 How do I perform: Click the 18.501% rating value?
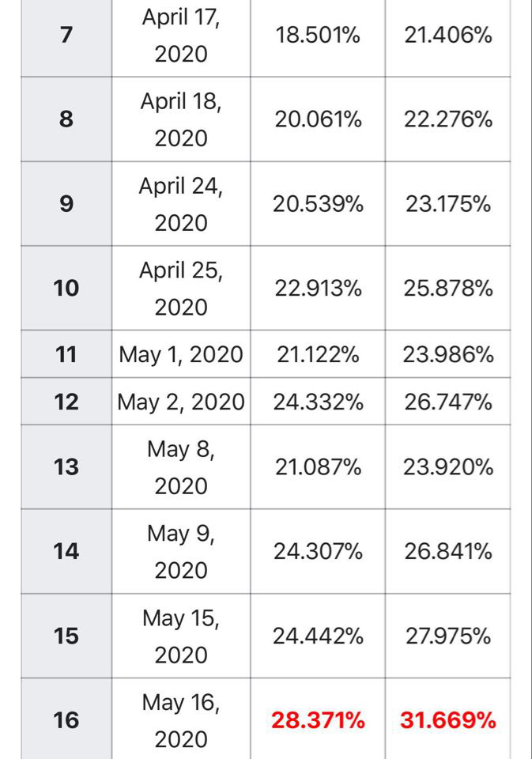click(x=318, y=36)
